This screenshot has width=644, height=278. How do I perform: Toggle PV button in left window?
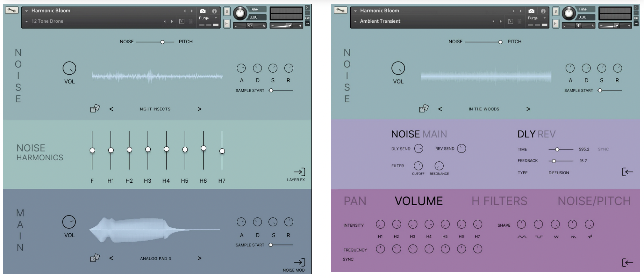307,24
